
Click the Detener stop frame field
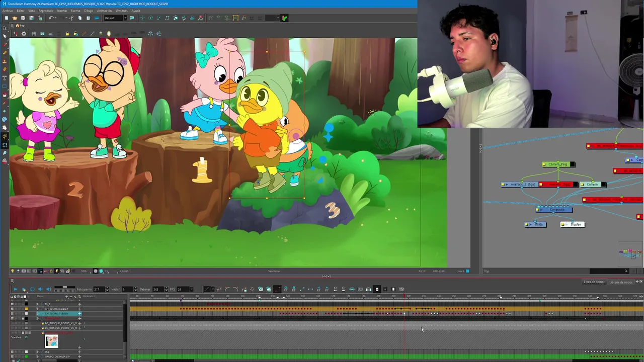pos(158,289)
